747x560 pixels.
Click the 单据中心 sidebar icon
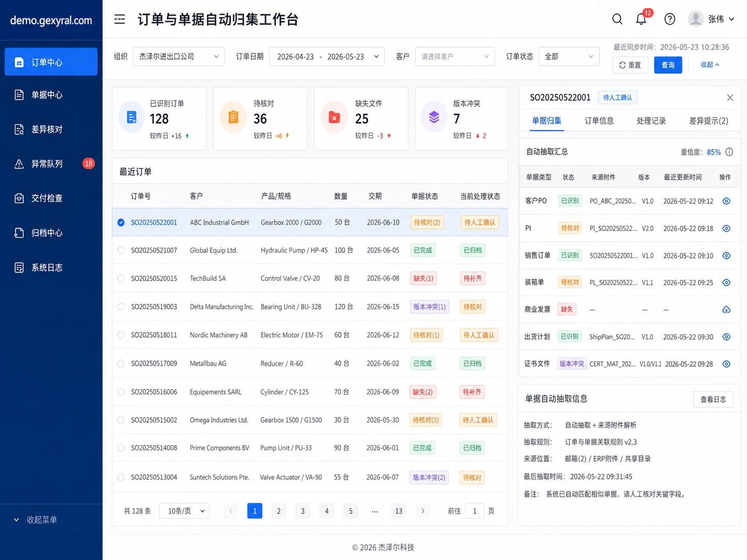(x=19, y=95)
